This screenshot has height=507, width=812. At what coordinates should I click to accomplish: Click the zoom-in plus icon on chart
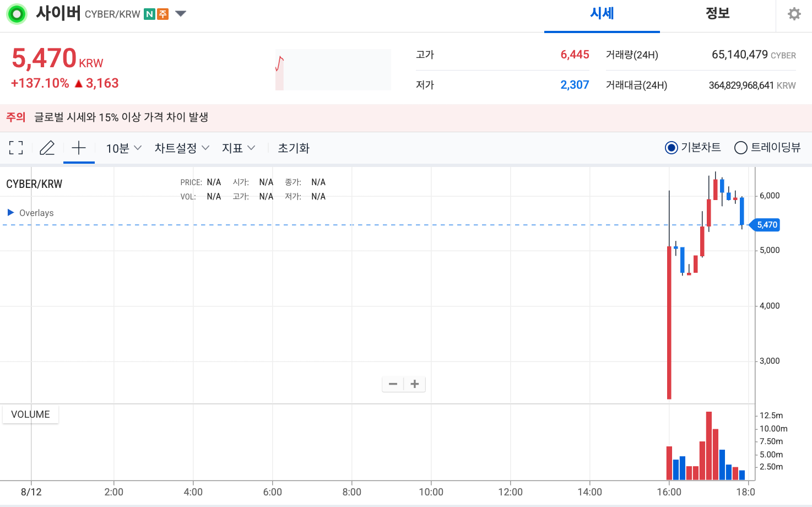[414, 384]
